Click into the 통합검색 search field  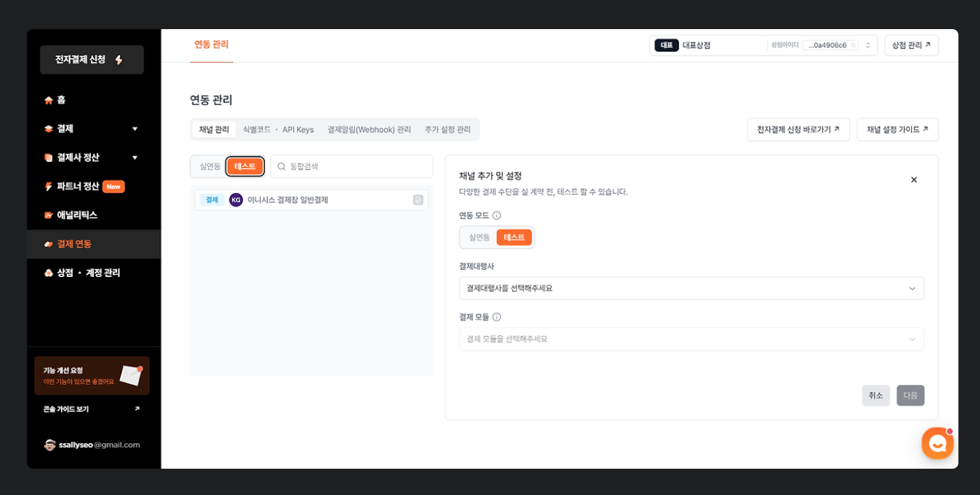point(352,166)
